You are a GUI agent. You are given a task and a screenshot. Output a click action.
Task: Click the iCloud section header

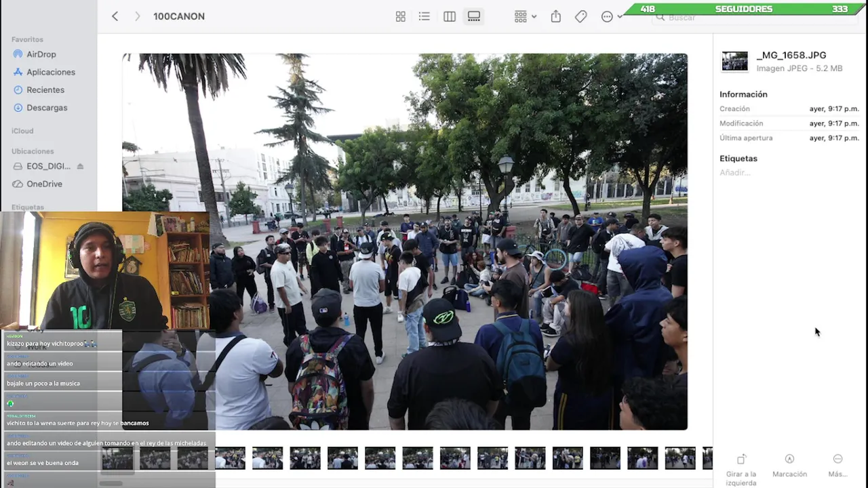(22, 131)
